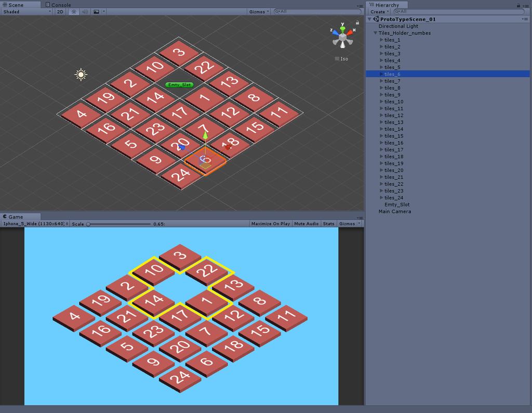Screen dimensions: 532x413
Task: Click the center cube of the orientation gizmo
Action: [343, 37]
